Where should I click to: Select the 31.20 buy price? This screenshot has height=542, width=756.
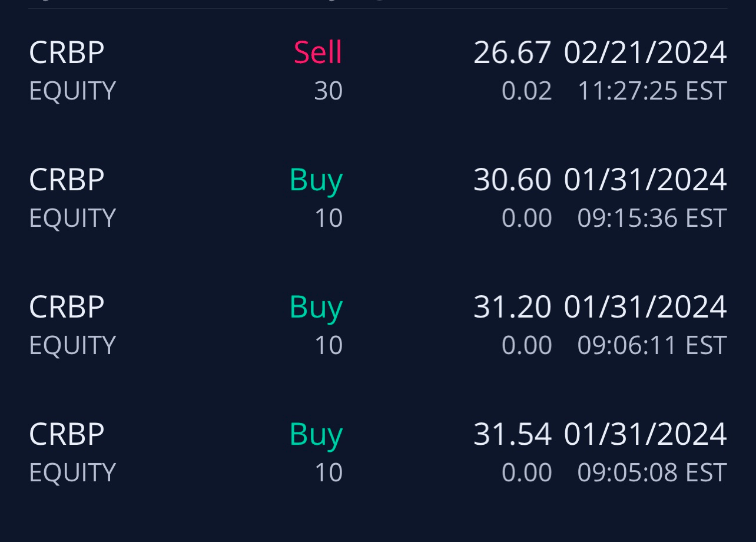click(x=512, y=307)
